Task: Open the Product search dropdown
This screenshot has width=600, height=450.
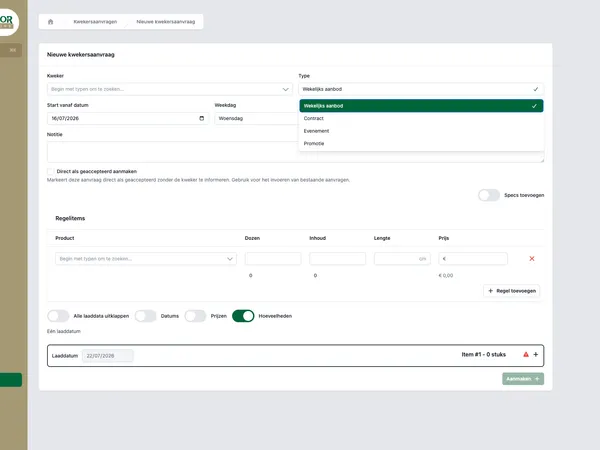Action: point(146,259)
